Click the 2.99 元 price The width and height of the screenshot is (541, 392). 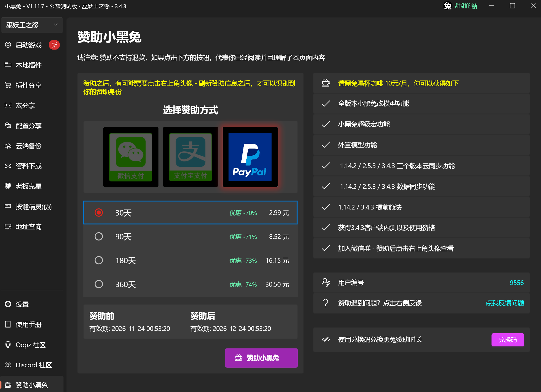coord(279,213)
